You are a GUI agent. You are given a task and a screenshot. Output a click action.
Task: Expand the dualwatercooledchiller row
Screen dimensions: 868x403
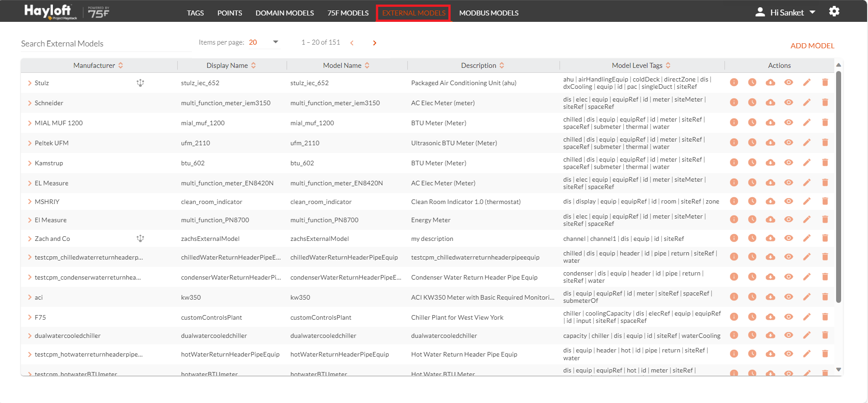pyautogui.click(x=30, y=336)
